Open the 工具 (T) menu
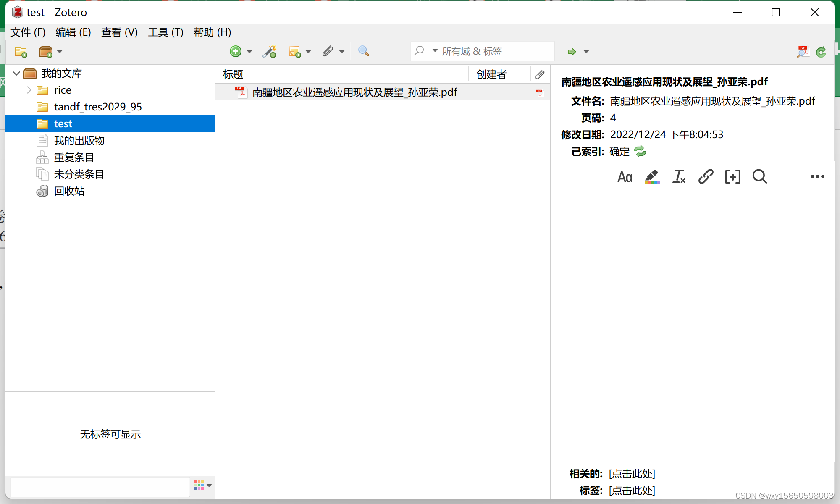The height and width of the screenshot is (504, 840). [165, 32]
